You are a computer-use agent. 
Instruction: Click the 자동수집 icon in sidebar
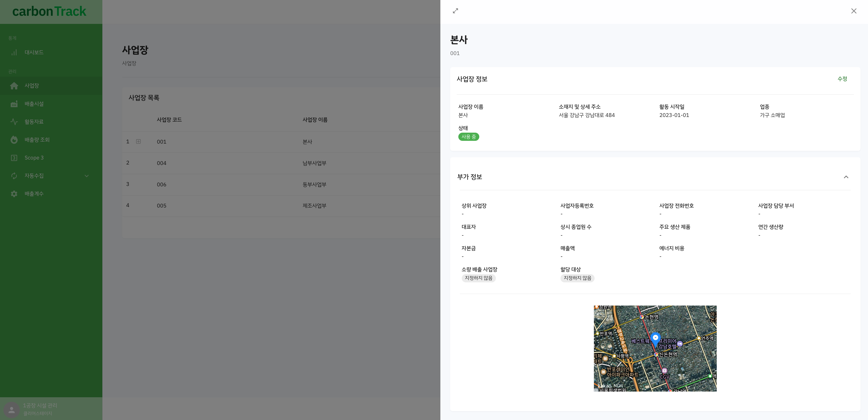(14, 175)
